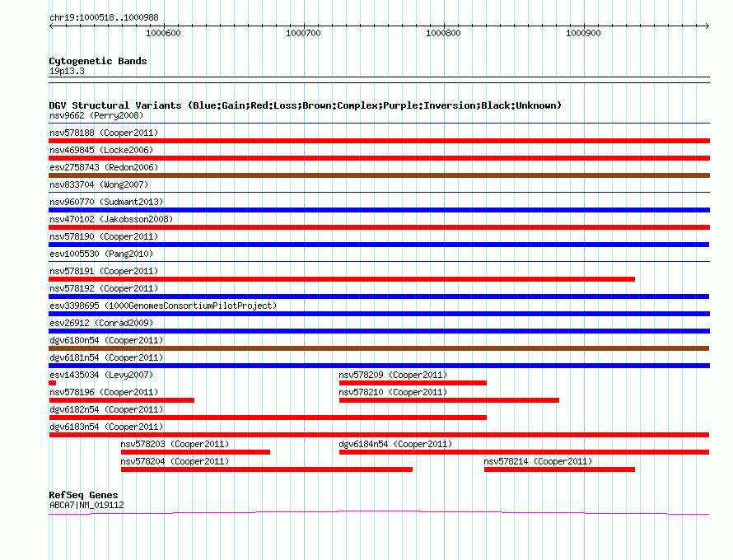Click the nsv833704 (Wong2007) label
The width and height of the screenshot is (733, 560).
99,184
